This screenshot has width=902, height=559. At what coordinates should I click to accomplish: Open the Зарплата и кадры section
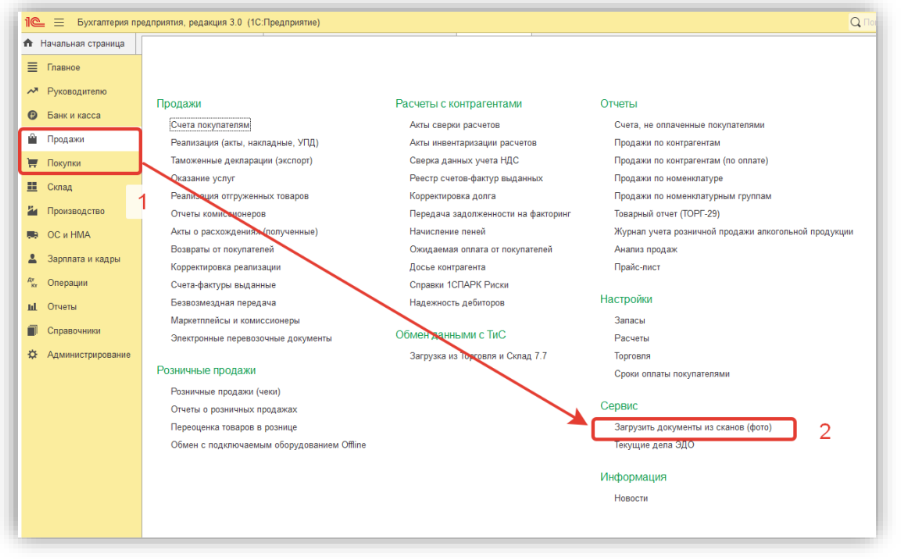[83, 259]
